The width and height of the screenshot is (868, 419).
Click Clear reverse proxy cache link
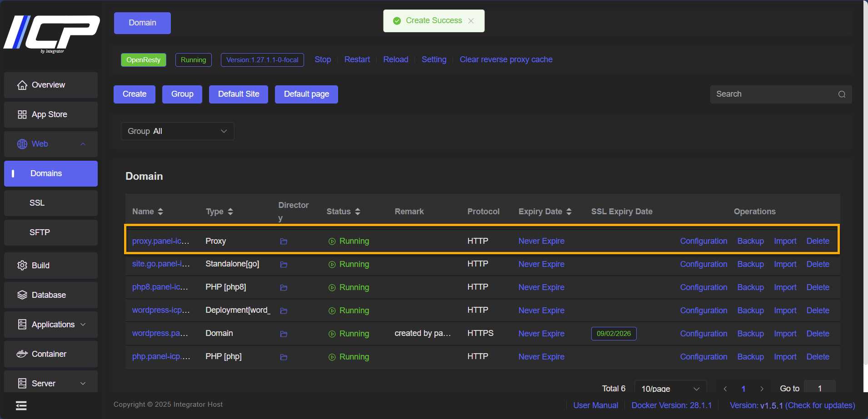[x=506, y=59]
